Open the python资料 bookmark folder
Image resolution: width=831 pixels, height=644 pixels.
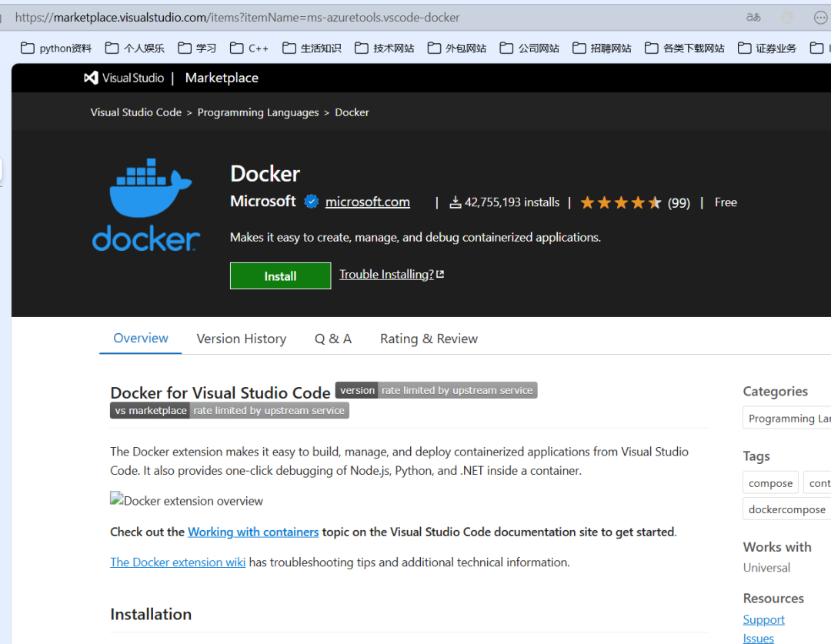(56, 48)
